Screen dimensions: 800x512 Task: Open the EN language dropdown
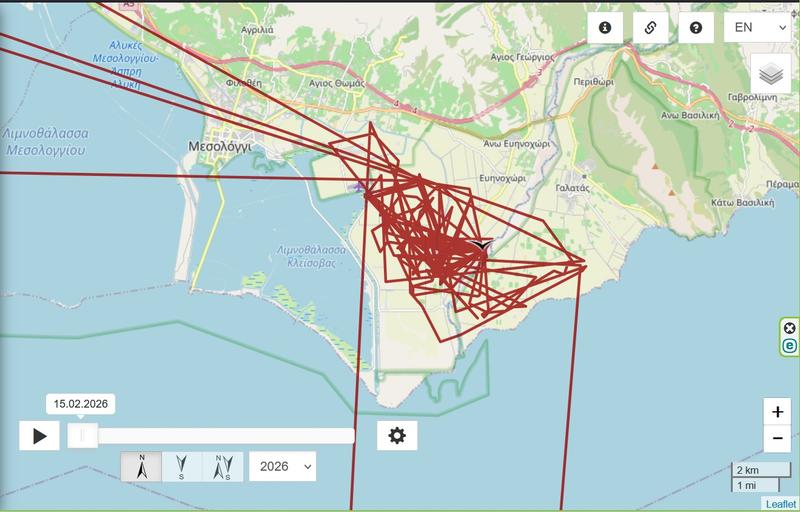click(x=758, y=28)
